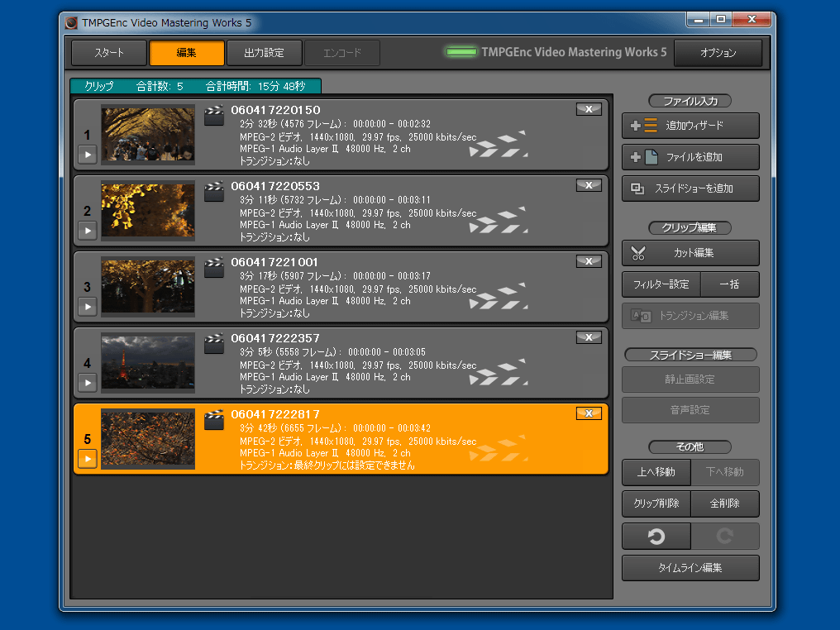Click clapperboard icon of clip 060417220150

[214, 116]
